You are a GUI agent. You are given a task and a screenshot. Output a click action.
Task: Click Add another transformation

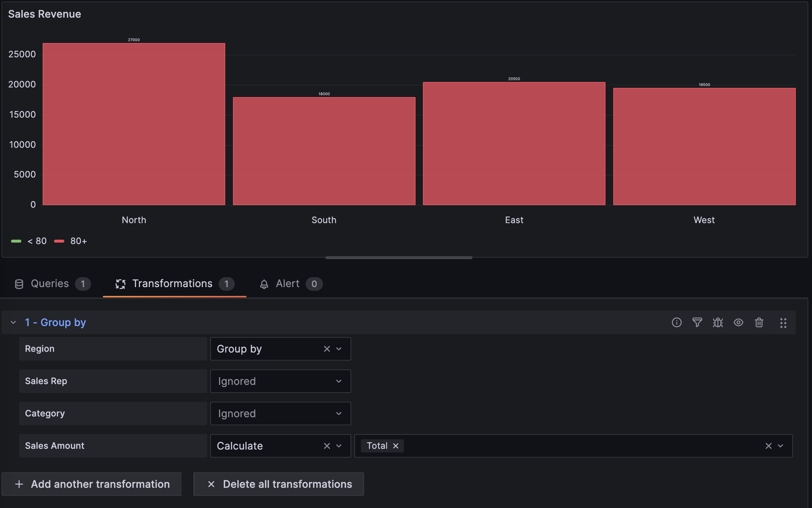point(91,484)
